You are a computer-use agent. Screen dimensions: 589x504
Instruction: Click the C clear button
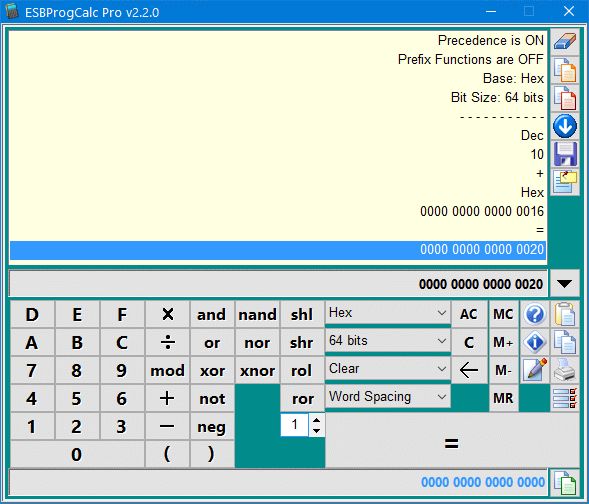coord(469,342)
